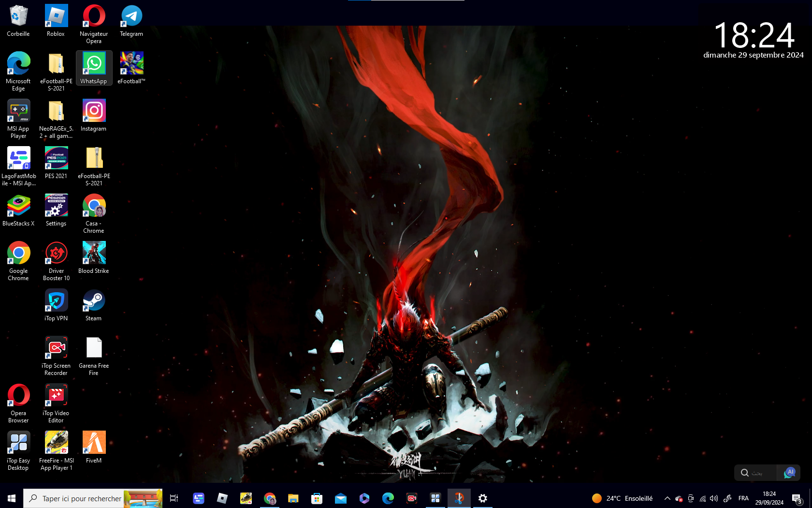Open the volume control in system tray

(x=714, y=498)
